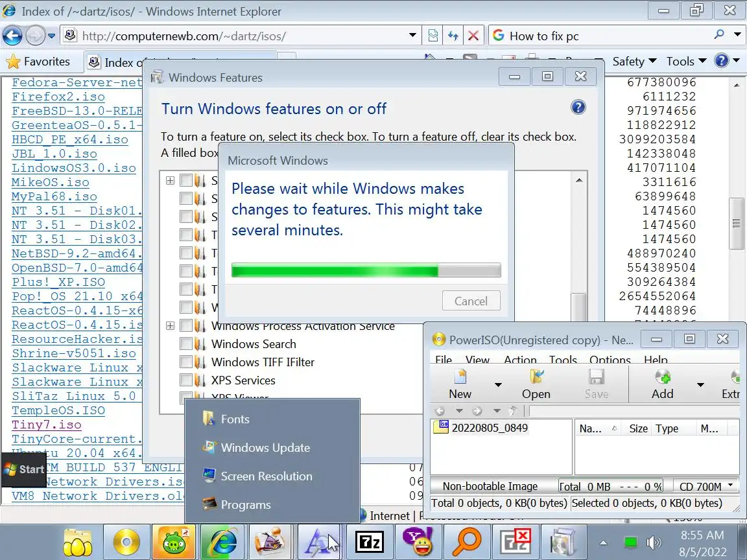
Task: Open the green pig game taskbar icon
Action: pos(174,542)
